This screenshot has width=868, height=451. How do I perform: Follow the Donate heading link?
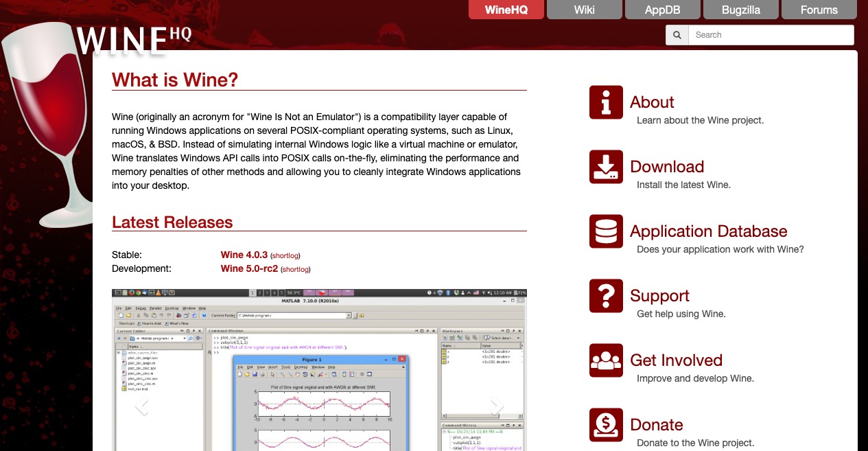click(x=657, y=425)
